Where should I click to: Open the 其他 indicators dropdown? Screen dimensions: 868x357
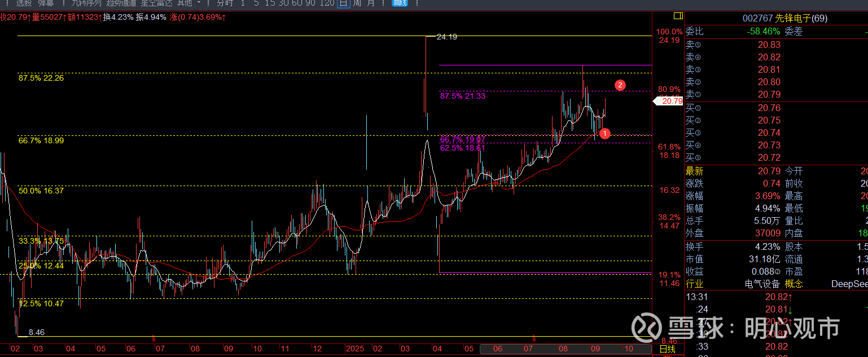point(185,3)
